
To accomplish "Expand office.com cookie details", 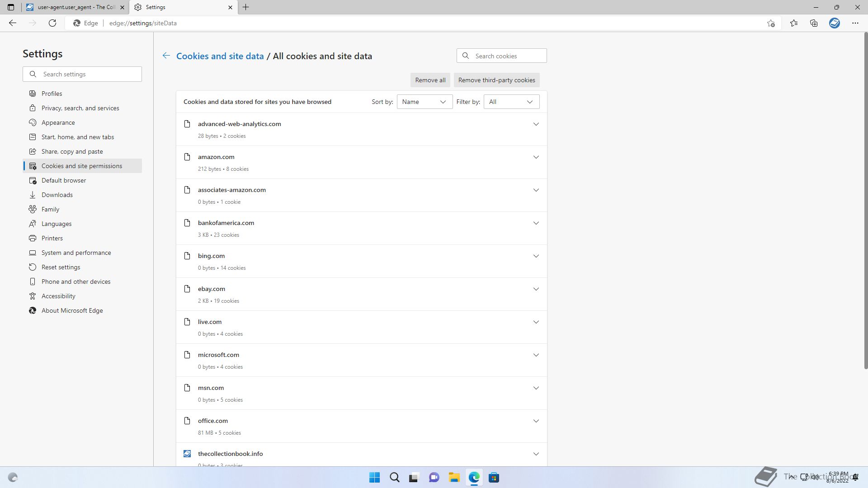I will click(536, 421).
